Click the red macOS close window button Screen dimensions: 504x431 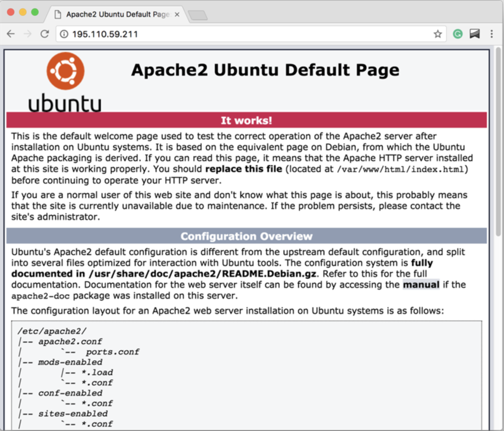[x=11, y=12]
